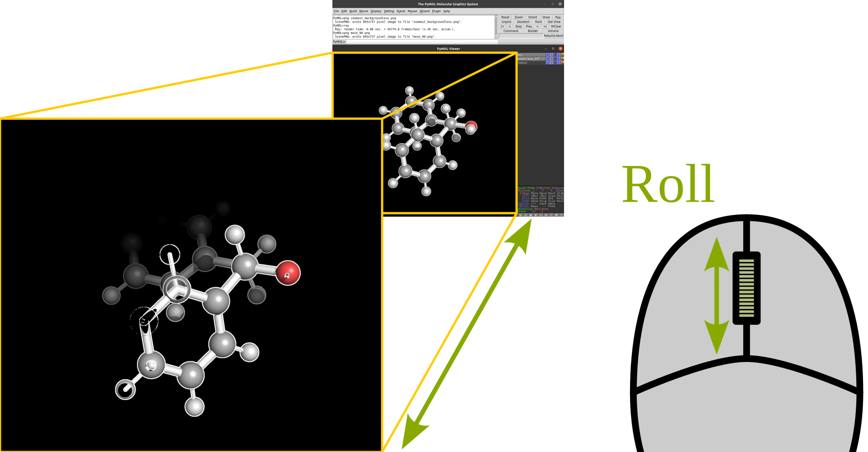Toggle the substrate_167 object visibility
This screenshot has height=452, width=868.
tap(531, 59)
